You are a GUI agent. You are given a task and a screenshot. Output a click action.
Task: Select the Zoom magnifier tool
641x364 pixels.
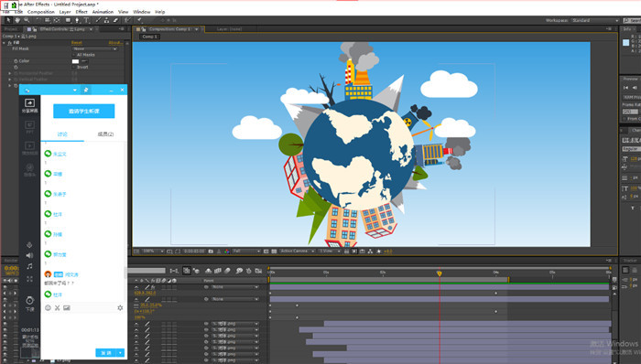click(x=27, y=20)
